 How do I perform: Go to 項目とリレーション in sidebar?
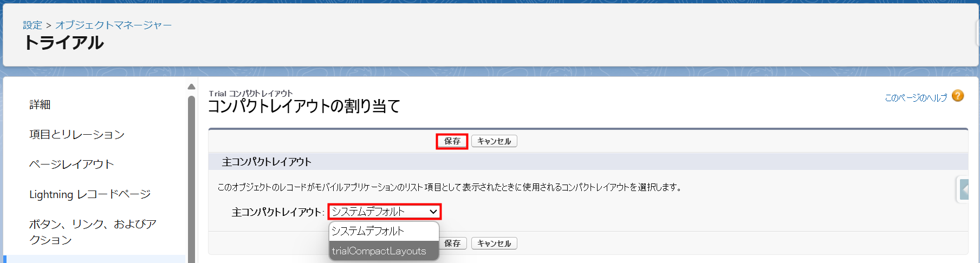point(77,135)
